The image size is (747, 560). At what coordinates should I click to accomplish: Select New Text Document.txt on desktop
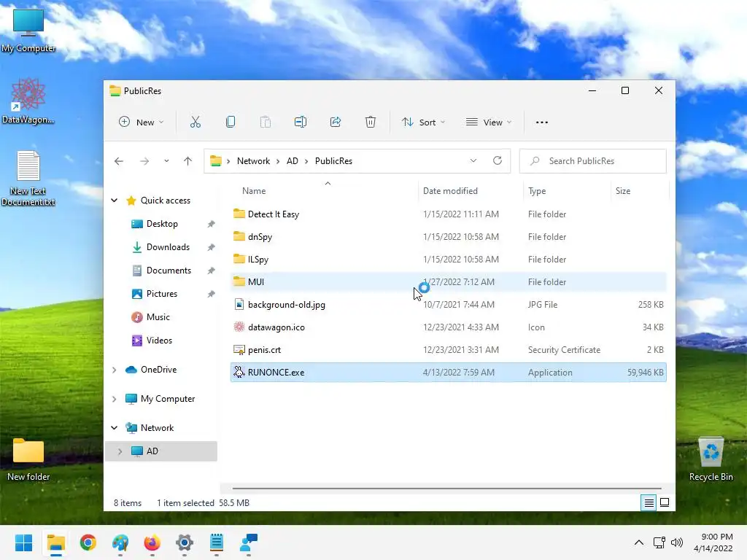coord(28,178)
